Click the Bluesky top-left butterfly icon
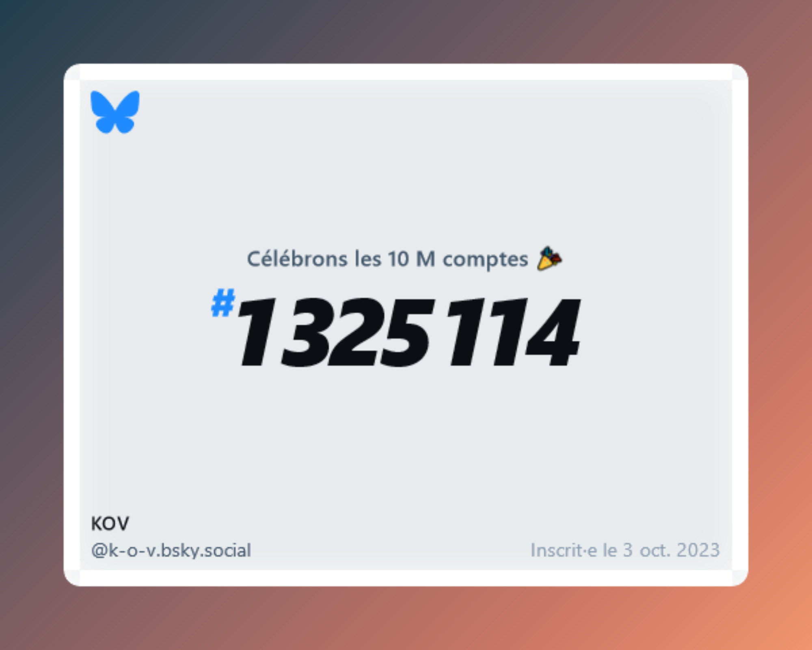This screenshot has width=812, height=650. click(114, 113)
